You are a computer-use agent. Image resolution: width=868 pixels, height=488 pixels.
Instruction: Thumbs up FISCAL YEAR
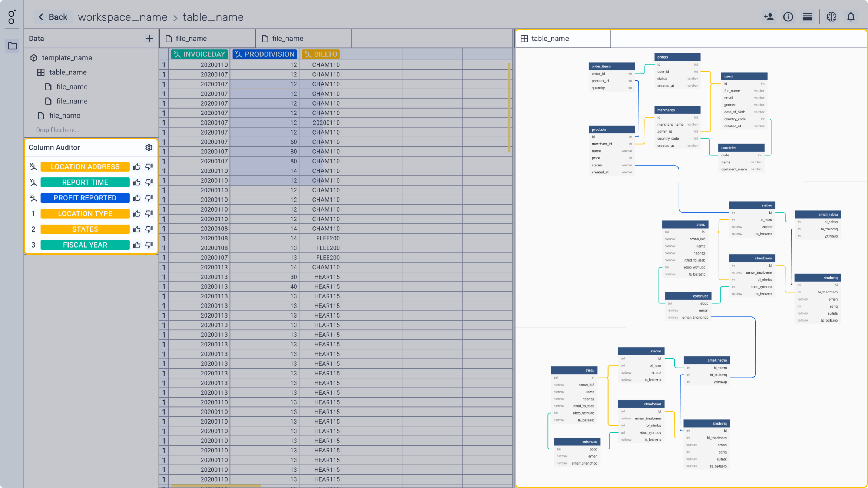coord(137,245)
